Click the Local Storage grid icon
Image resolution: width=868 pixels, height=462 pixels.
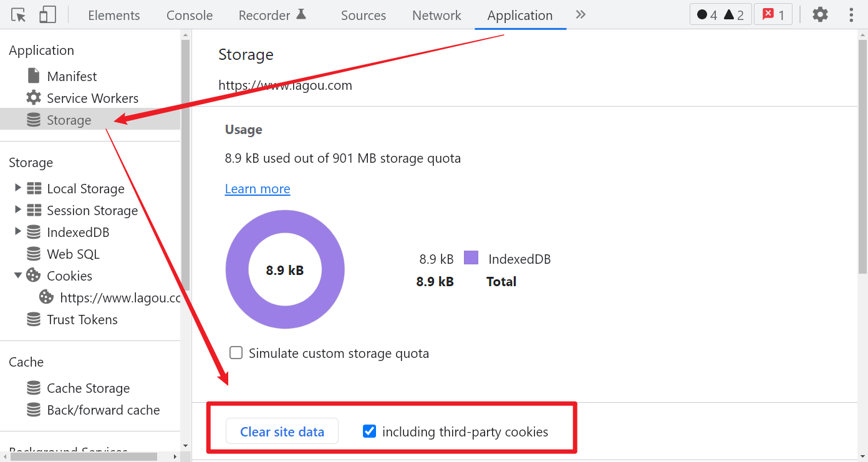[x=34, y=188]
